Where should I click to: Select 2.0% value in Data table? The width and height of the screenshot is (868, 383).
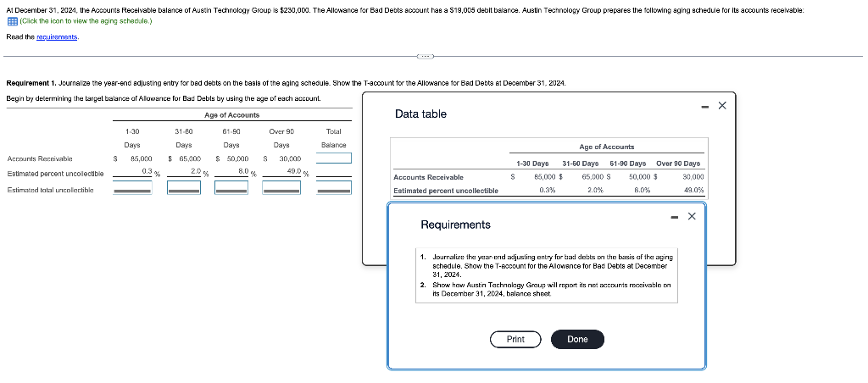click(595, 191)
